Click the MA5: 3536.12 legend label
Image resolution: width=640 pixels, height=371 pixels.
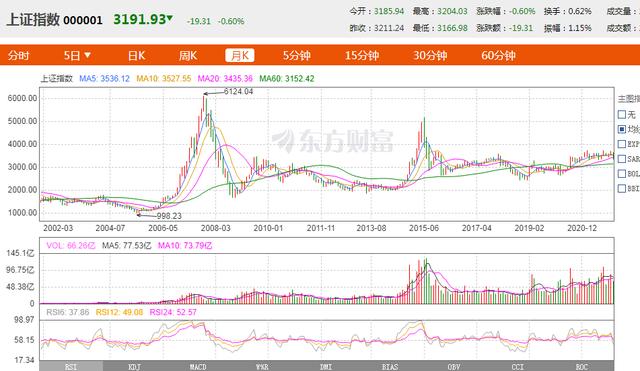click(x=104, y=78)
